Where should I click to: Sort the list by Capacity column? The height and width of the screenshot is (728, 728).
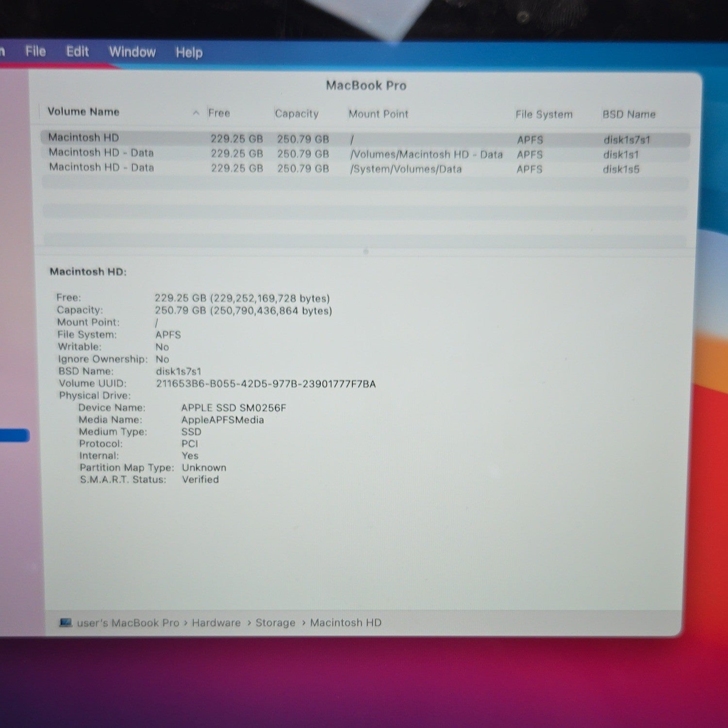click(297, 114)
